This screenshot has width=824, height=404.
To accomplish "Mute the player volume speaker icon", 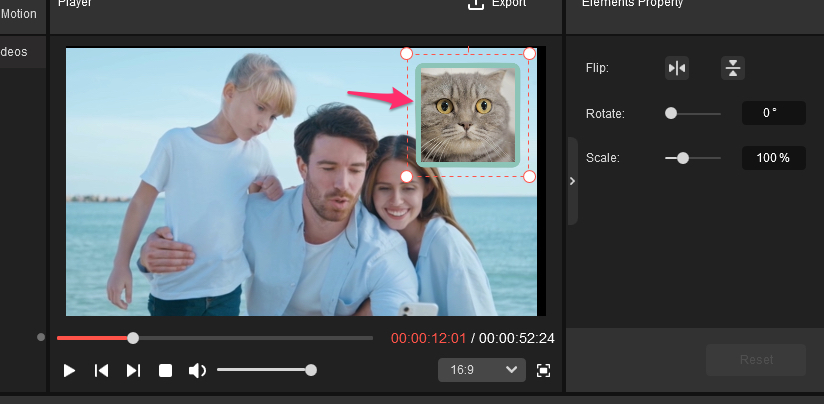I will 197,370.
